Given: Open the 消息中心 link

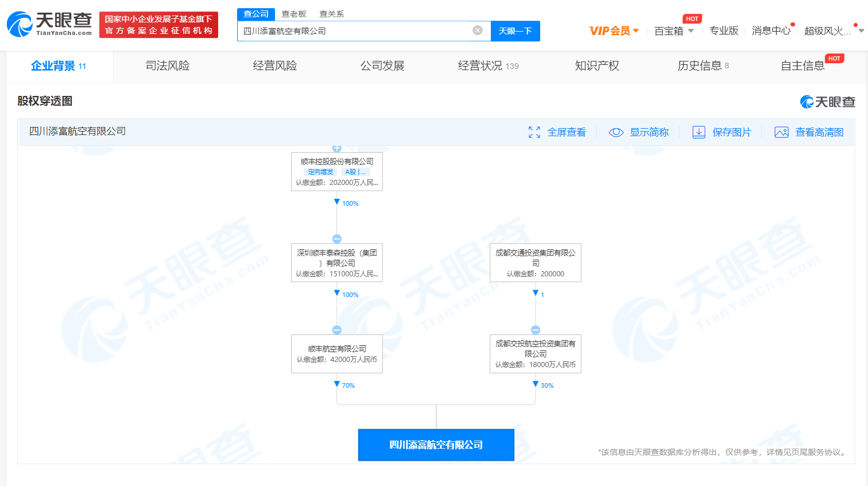Looking at the screenshot, I should [771, 30].
